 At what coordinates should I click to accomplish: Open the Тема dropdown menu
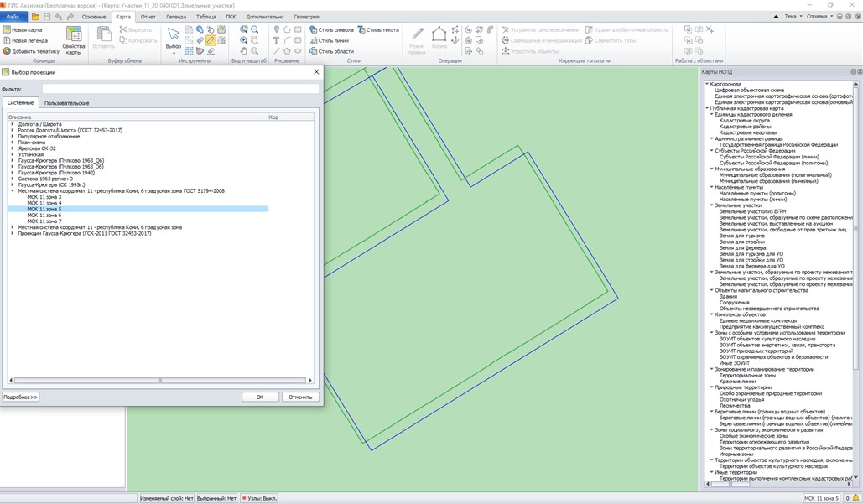[x=793, y=17]
